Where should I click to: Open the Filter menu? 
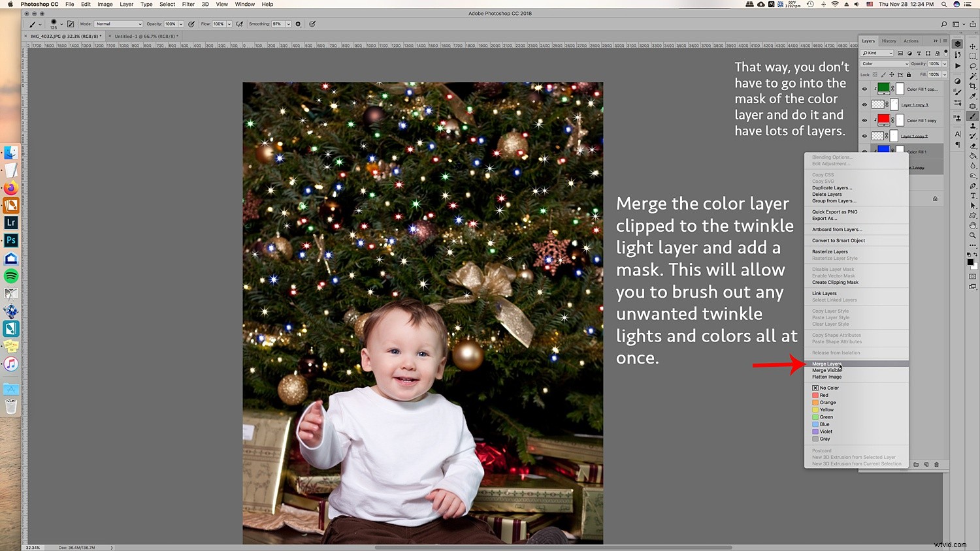[x=188, y=4]
